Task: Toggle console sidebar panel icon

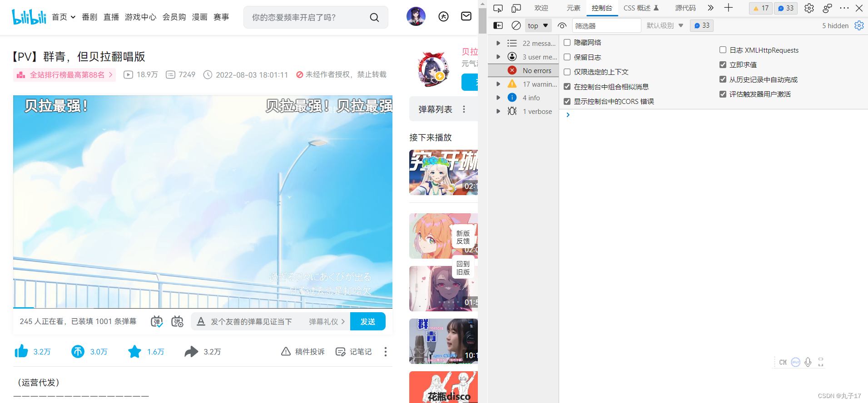Action: point(498,25)
